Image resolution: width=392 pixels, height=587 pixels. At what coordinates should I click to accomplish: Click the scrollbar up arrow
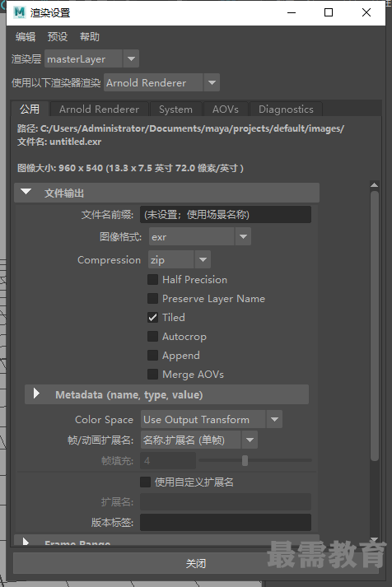pyautogui.click(x=374, y=185)
